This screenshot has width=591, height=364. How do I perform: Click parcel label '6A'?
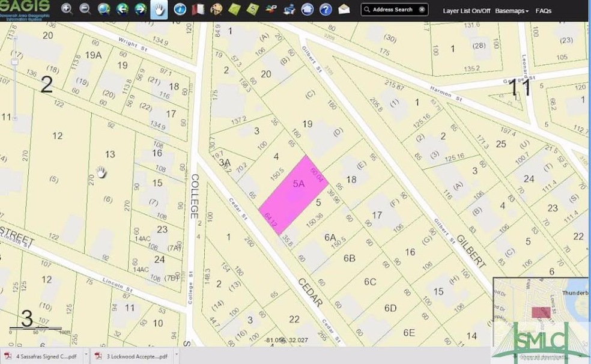coord(330,237)
